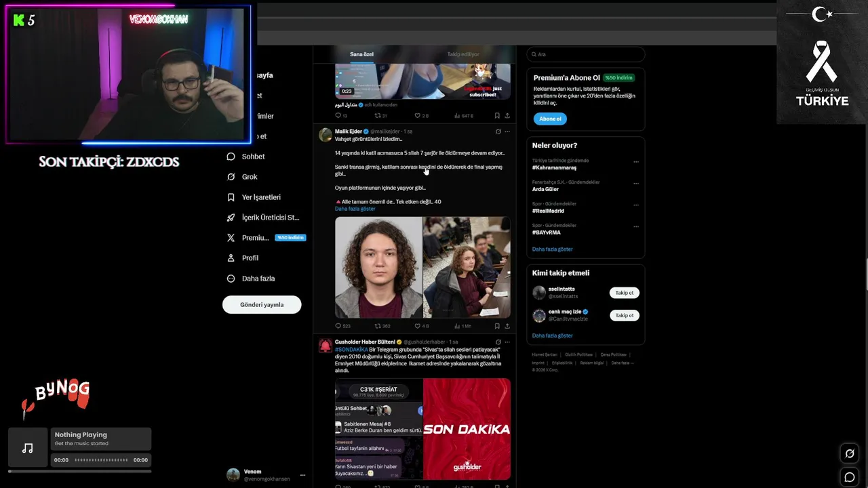Open Profil from the sidebar

coord(243,258)
